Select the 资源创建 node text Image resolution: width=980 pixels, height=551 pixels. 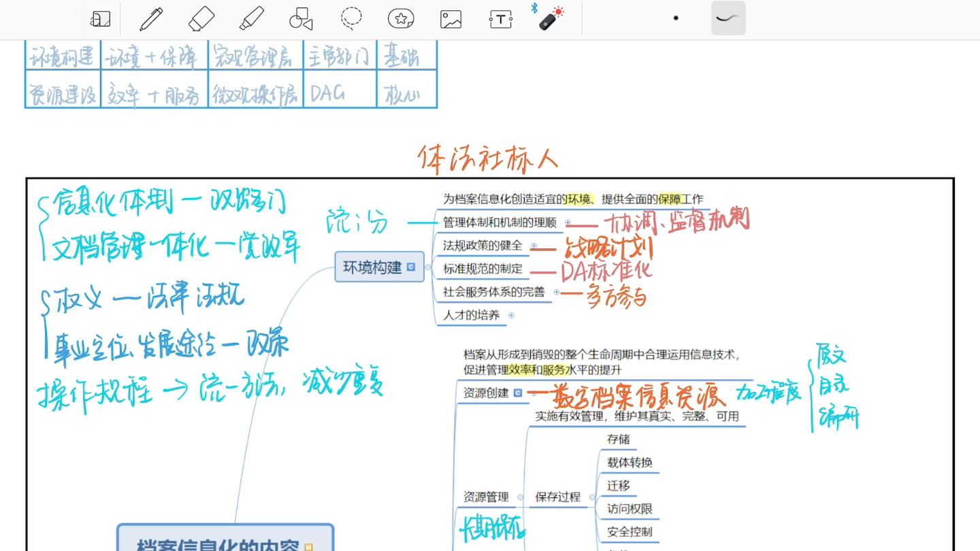486,393
